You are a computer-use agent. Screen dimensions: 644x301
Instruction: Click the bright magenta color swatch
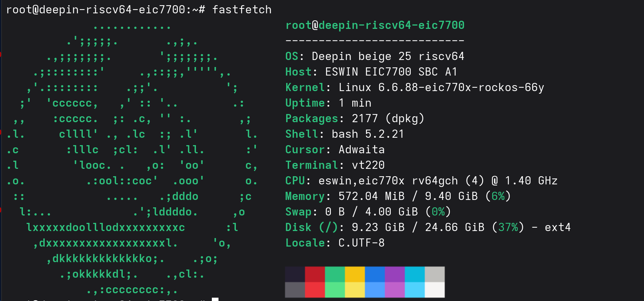pos(395,290)
